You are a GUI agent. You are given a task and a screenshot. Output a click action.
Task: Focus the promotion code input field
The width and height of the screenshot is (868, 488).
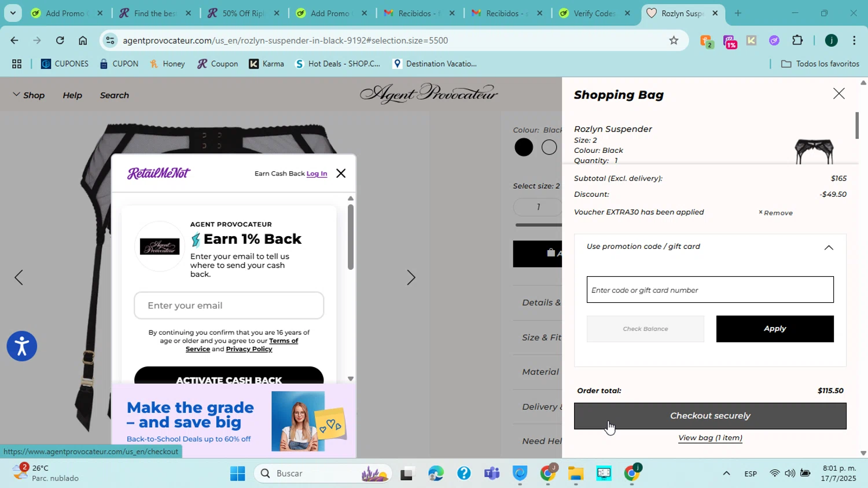click(710, 289)
